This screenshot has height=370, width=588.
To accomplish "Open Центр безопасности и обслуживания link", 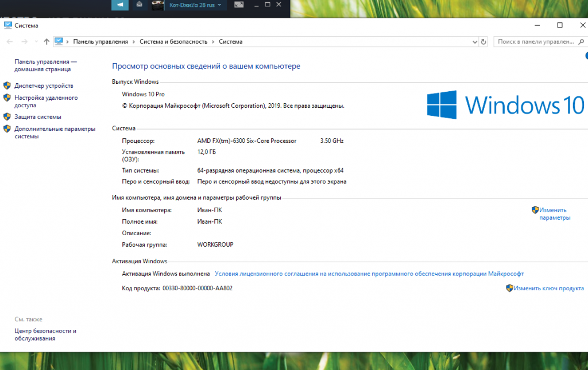I will point(45,334).
